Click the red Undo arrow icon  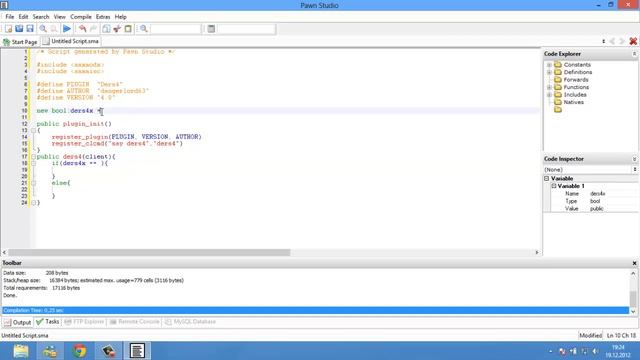pos(82,29)
